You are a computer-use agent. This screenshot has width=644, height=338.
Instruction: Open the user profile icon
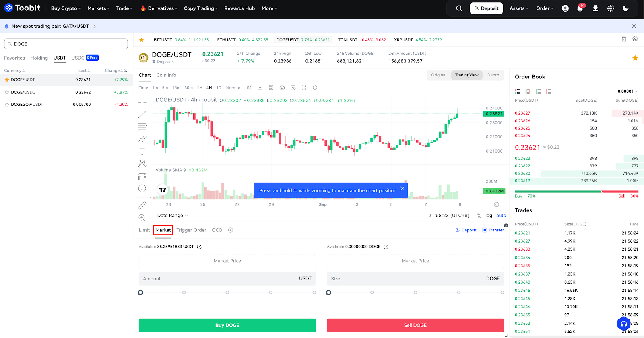point(565,8)
